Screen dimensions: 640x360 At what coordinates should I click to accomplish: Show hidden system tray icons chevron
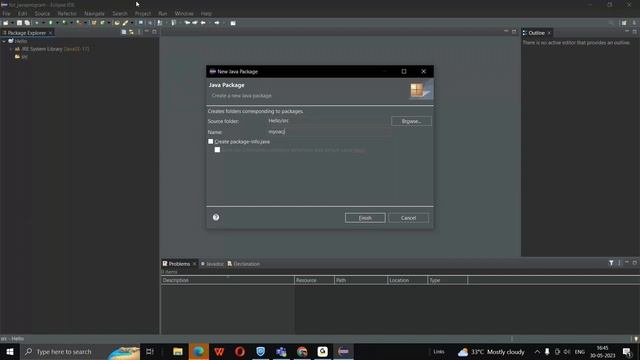coord(537,351)
